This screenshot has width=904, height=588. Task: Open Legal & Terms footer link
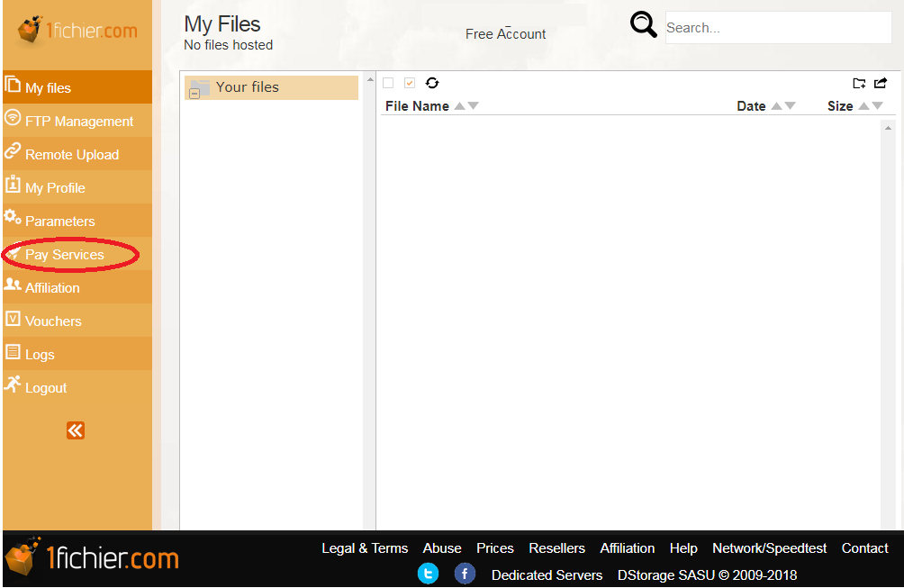pos(365,548)
